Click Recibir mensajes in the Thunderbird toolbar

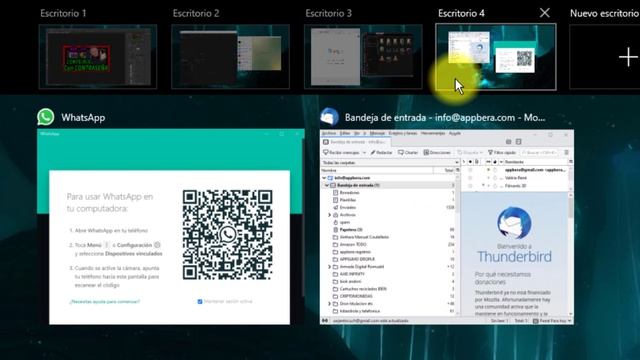click(342, 153)
